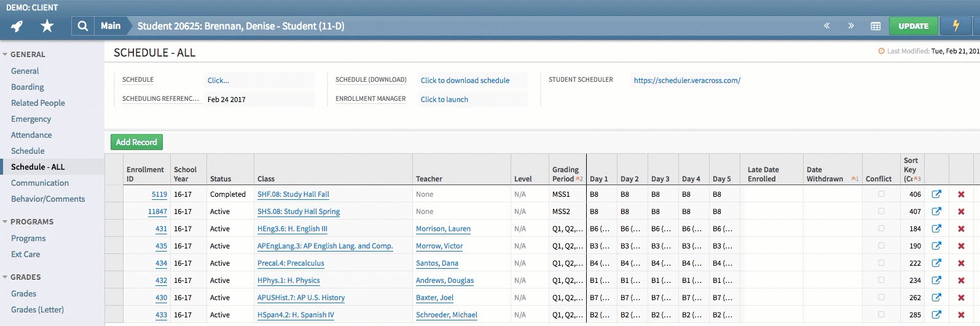The width and height of the screenshot is (980, 326).
Task: Click the Scheduling Reference date field
Action: (258, 99)
